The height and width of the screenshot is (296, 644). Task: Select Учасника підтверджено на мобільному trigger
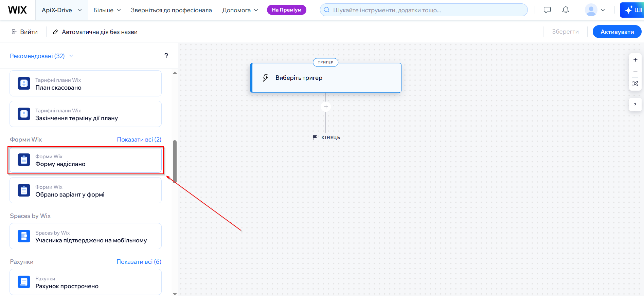tap(86, 236)
